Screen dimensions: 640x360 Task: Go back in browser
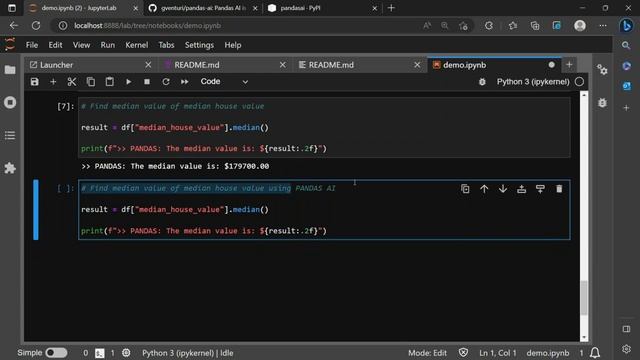point(14,25)
